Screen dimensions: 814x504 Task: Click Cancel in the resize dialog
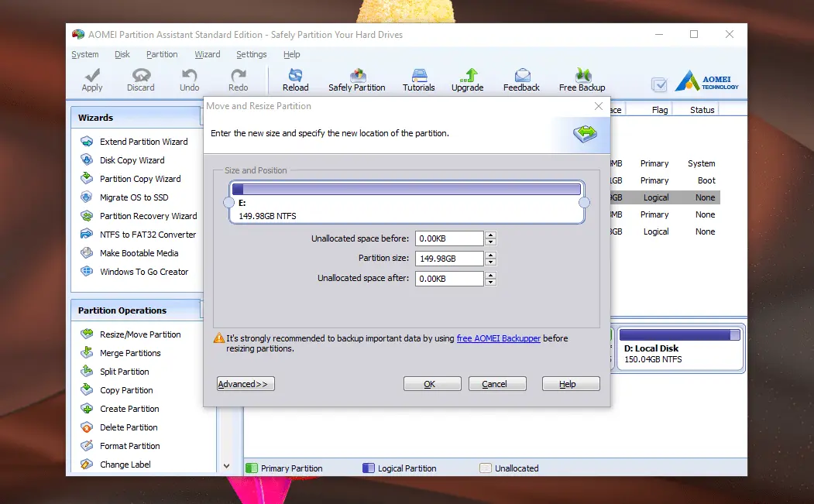(x=497, y=384)
